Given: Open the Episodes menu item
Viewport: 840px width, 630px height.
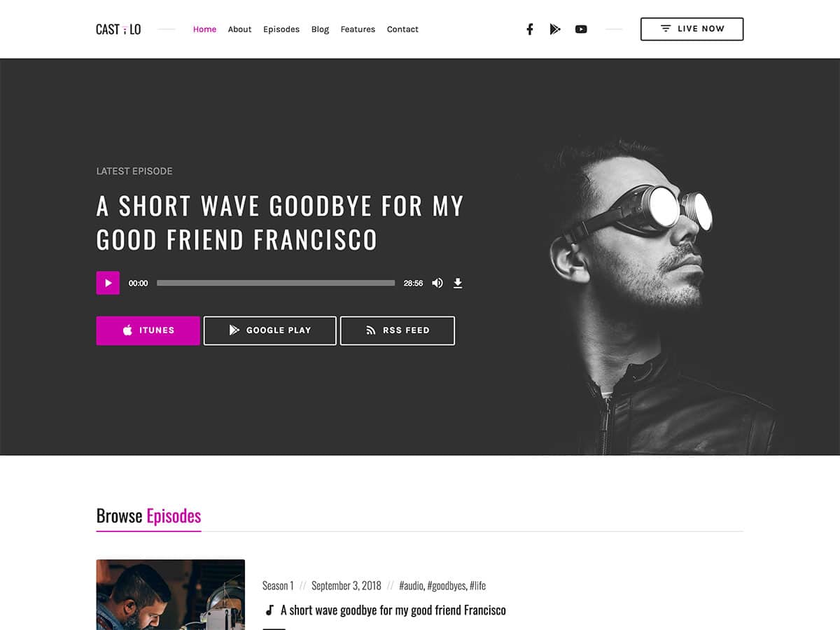Looking at the screenshot, I should tap(281, 29).
